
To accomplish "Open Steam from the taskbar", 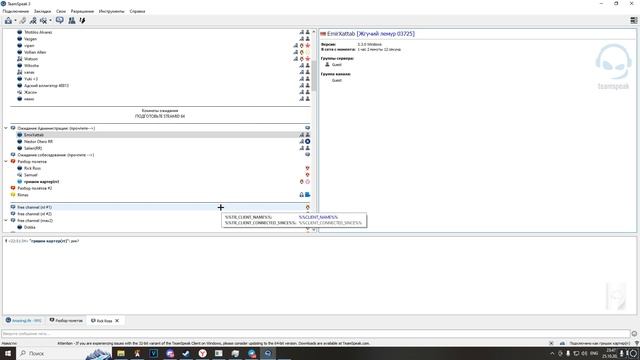I will 186,353.
